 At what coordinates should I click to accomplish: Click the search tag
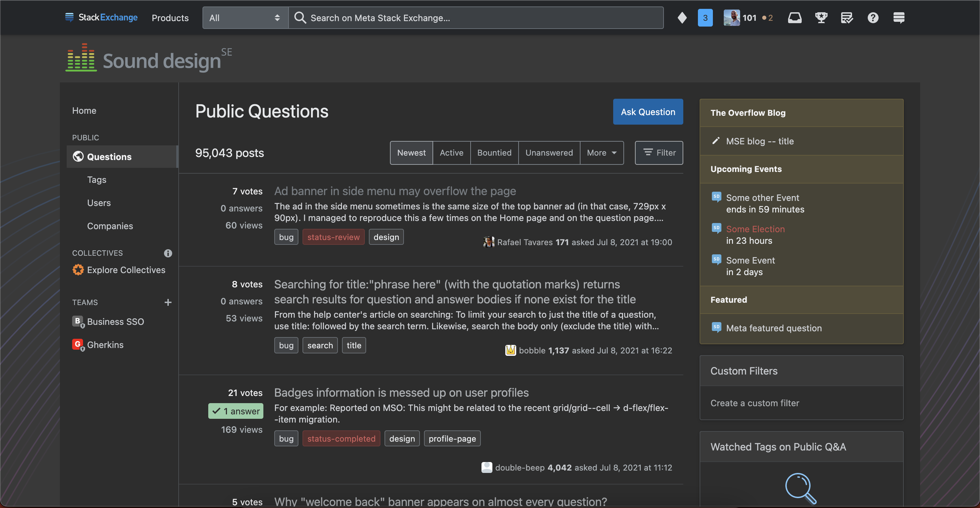click(320, 345)
